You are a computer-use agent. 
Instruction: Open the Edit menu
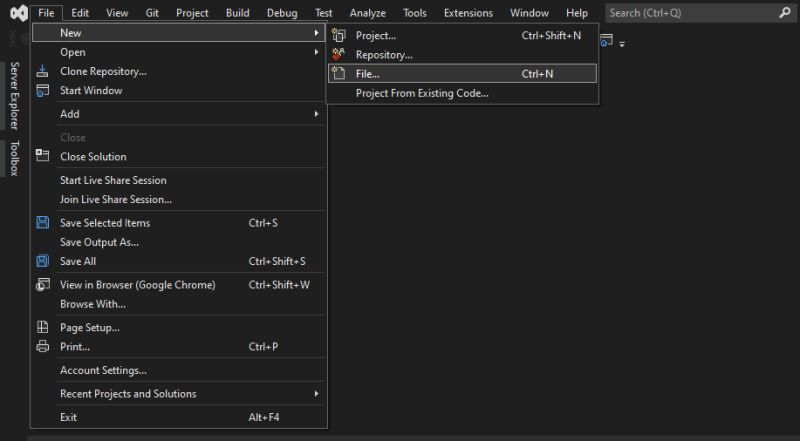click(x=80, y=13)
